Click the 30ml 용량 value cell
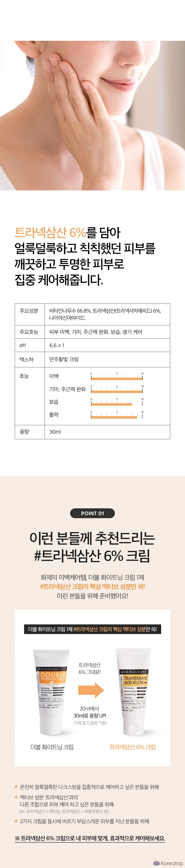Viewport: 185px width, 868px height. [x=55, y=432]
